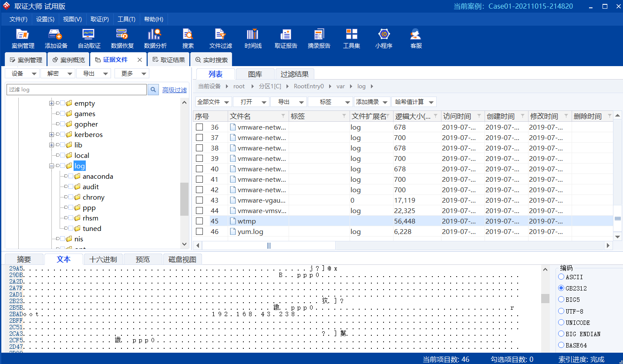
Task: Check the games folder checkbox in tree
Action: click(62, 114)
